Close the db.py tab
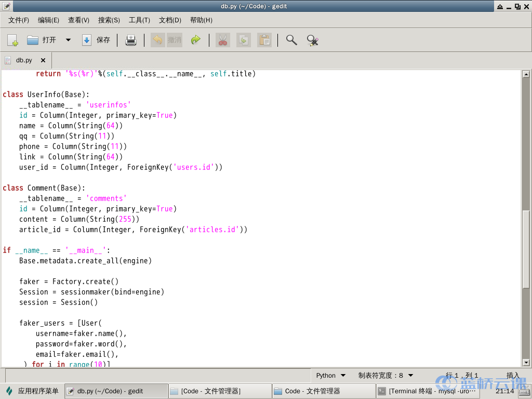The image size is (532, 399). 43,60
